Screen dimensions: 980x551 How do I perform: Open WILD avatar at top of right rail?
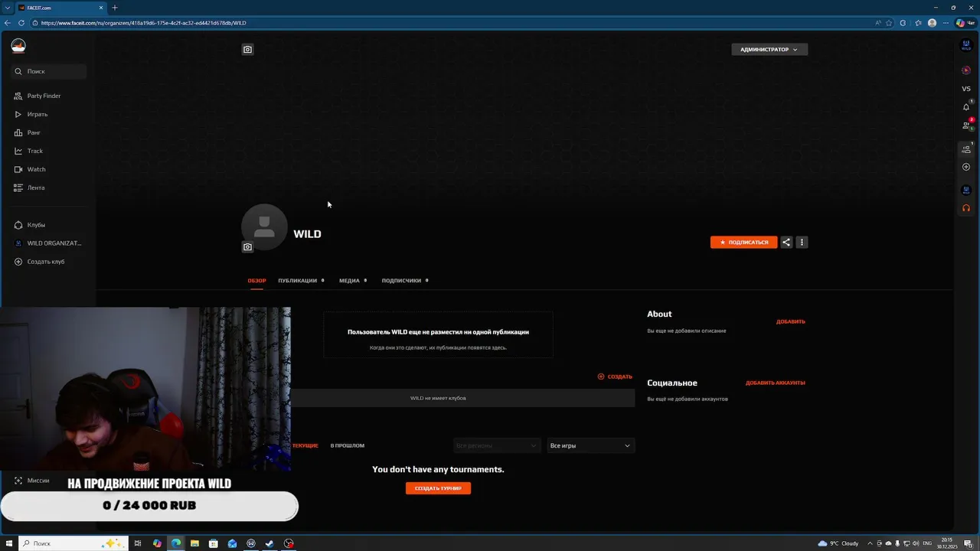click(x=966, y=46)
